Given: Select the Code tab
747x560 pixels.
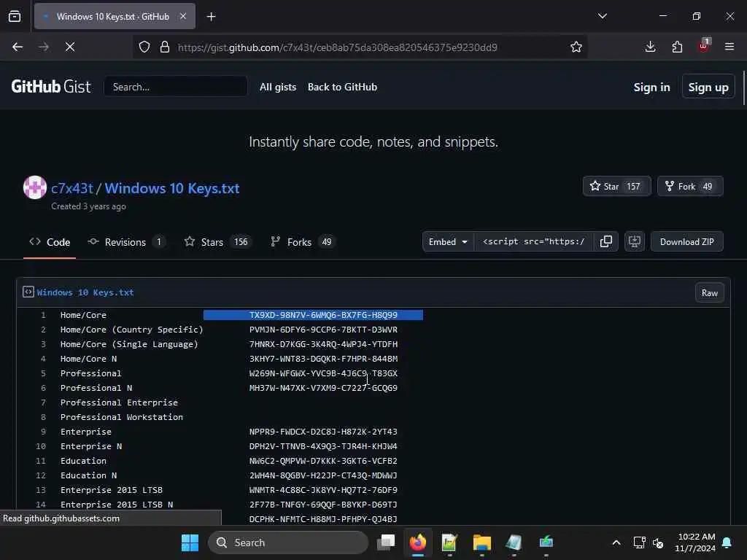Looking at the screenshot, I should pyautogui.click(x=50, y=242).
